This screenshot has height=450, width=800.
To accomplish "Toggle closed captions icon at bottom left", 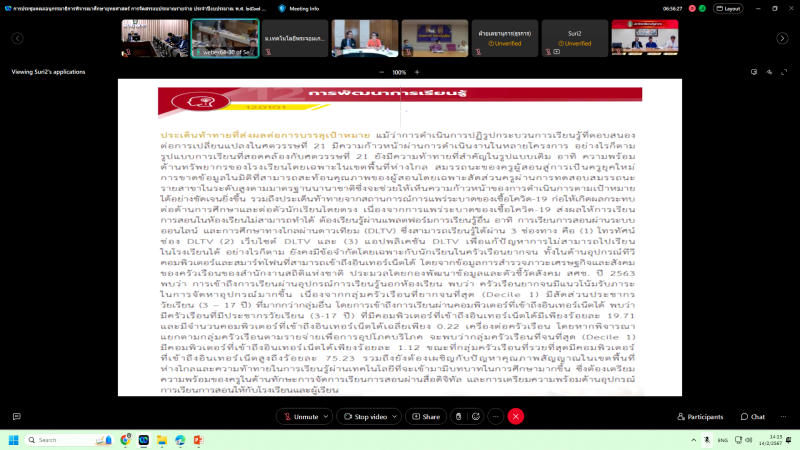I will (x=17, y=416).
